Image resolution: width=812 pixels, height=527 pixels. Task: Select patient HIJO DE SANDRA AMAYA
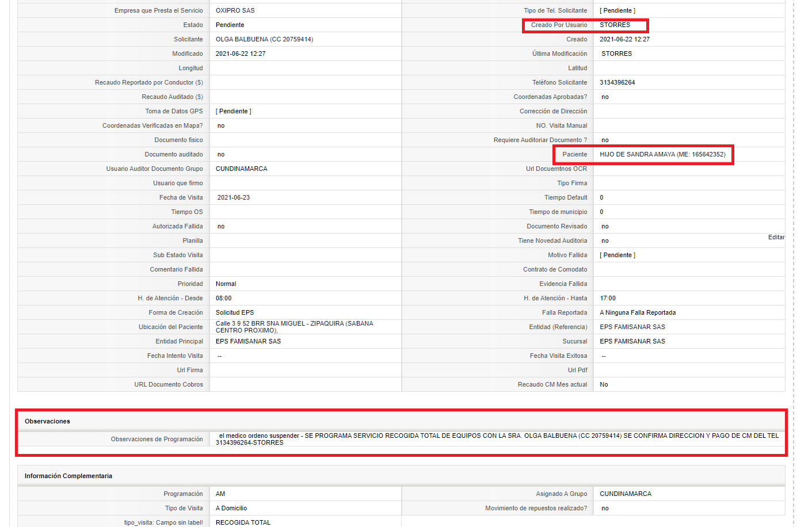click(x=662, y=154)
